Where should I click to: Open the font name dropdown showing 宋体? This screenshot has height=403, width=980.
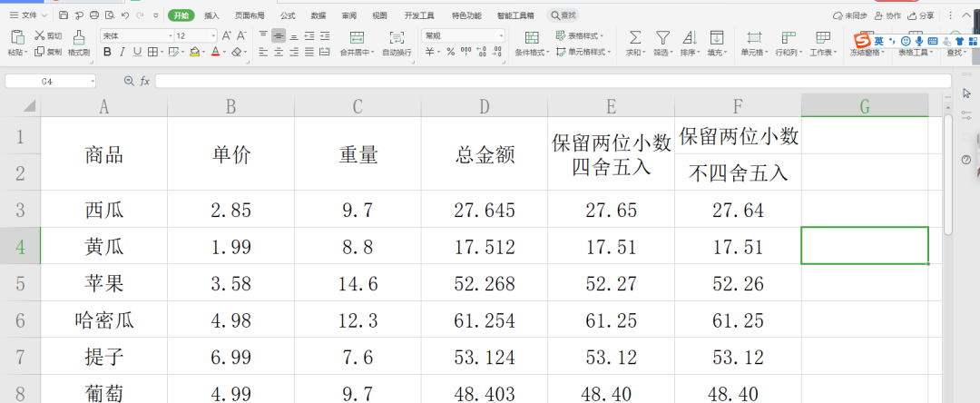coord(136,35)
